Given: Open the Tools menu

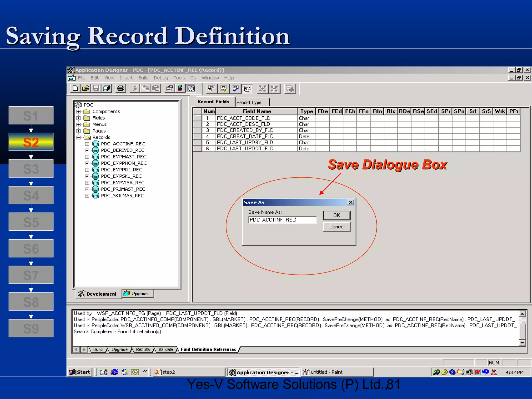Looking at the screenshot, I should tap(179, 78).
